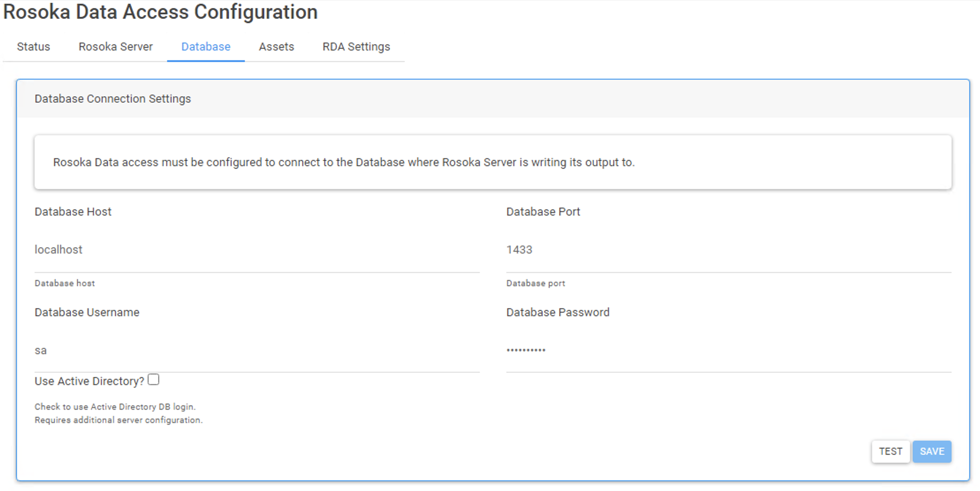Enable the Use Active Directory checkbox
The height and width of the screenshot is (491, 980).
click(x=153, y=380)
